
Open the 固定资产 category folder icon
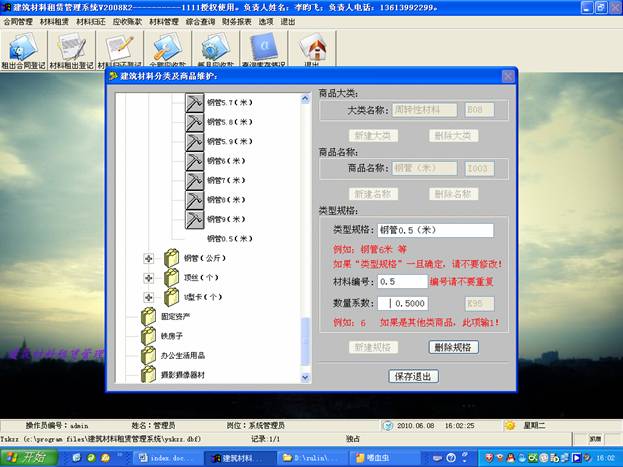[x=146, y=317]
